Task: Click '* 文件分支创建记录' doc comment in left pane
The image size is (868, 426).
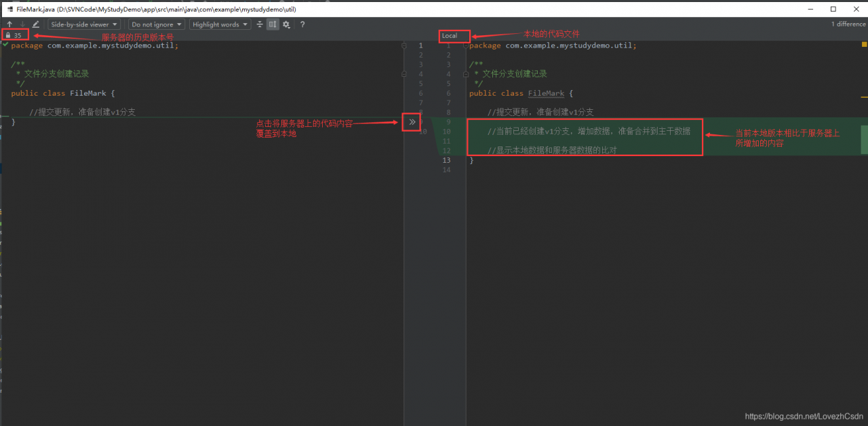Action: [52, 74]
